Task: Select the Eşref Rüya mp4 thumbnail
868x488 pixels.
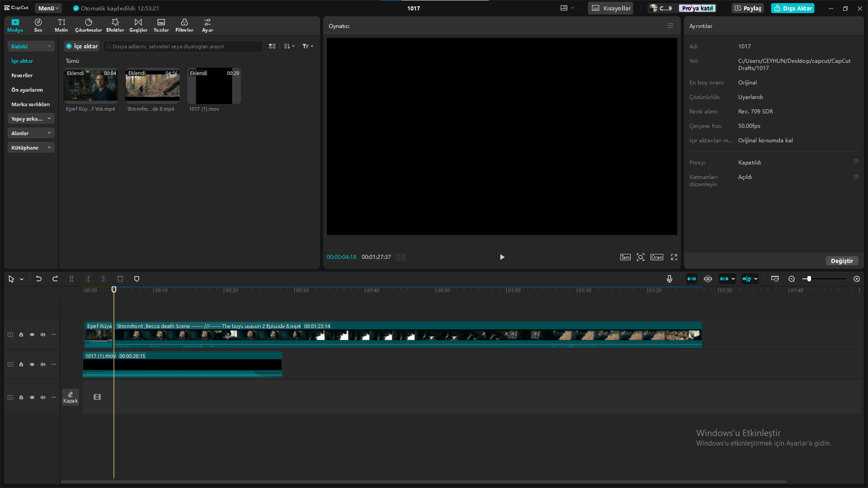Action: coord(91,86)
